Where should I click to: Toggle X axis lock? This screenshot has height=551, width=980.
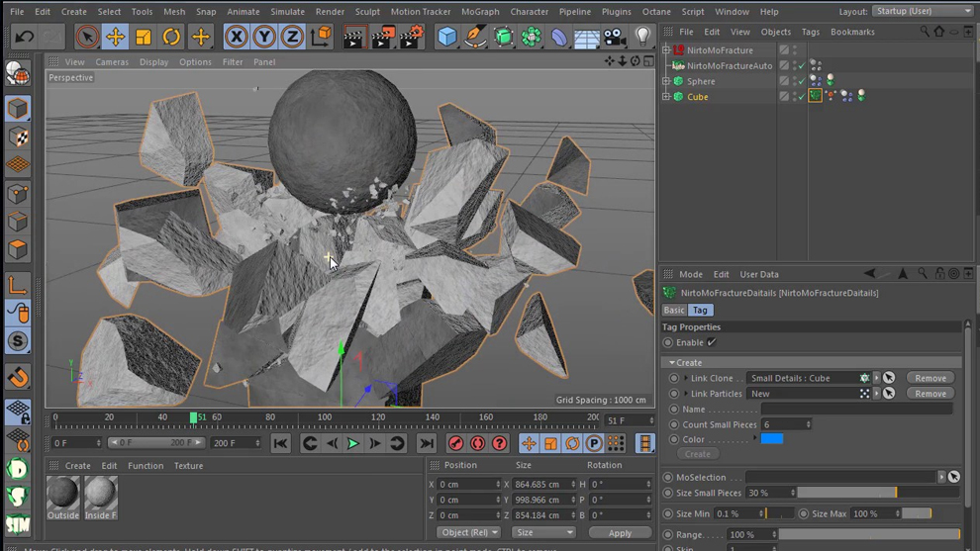(237, 37)
